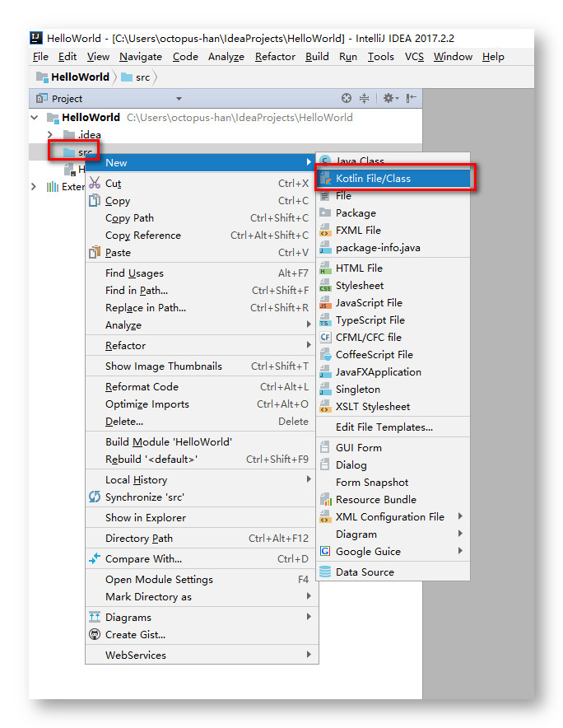Click the Package folder icon
Viewport: 563px width, 728px height.
(325, 212)
